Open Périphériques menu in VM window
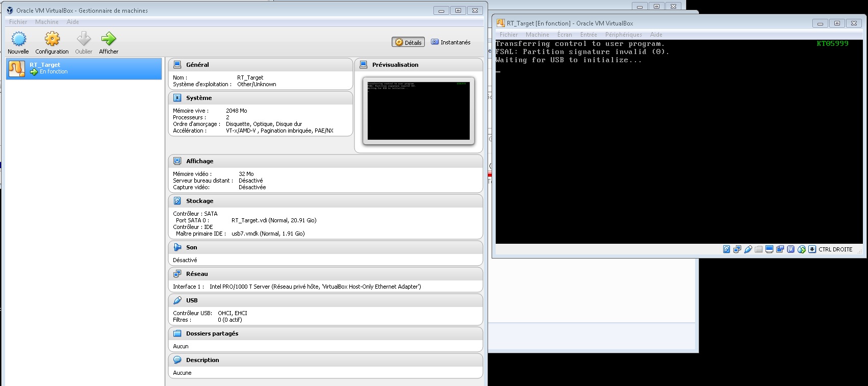This screenshot has width=868, height=386. pos(624,35)
